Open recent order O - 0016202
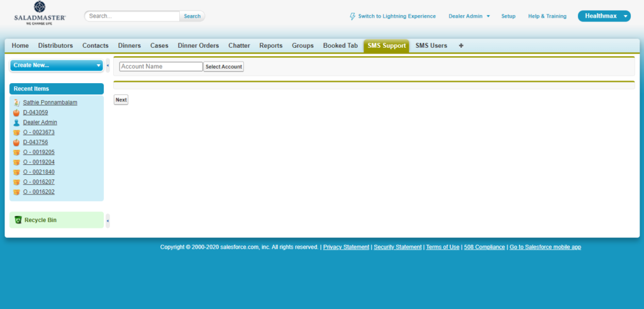 point(38,192)
